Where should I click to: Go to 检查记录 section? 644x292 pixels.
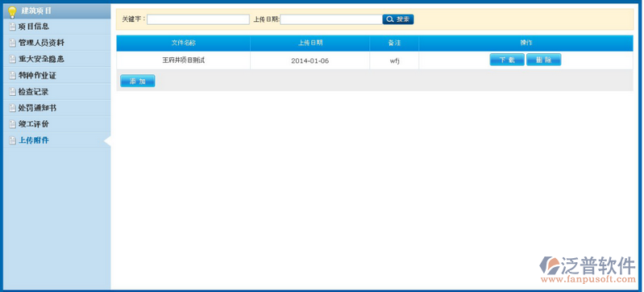[x=56, y=92]
